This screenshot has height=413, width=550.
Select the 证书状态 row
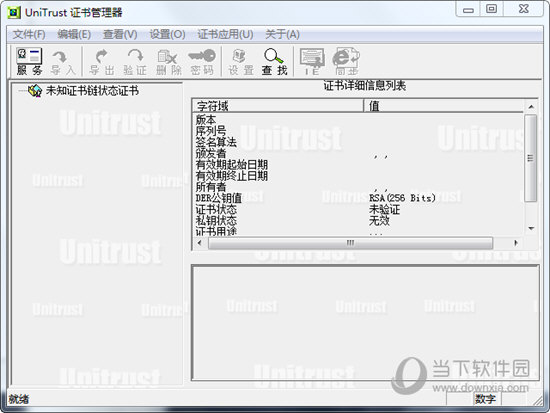point(358,209)
